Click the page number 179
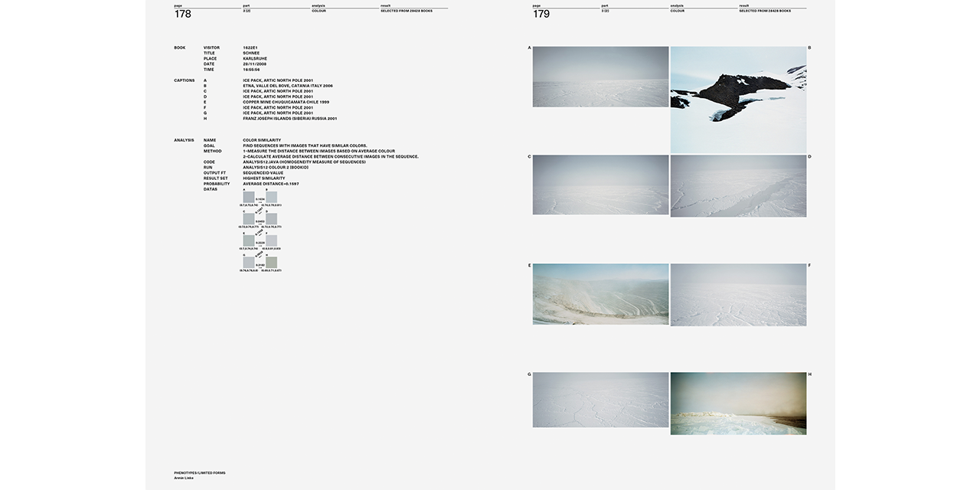 point(541,15)
